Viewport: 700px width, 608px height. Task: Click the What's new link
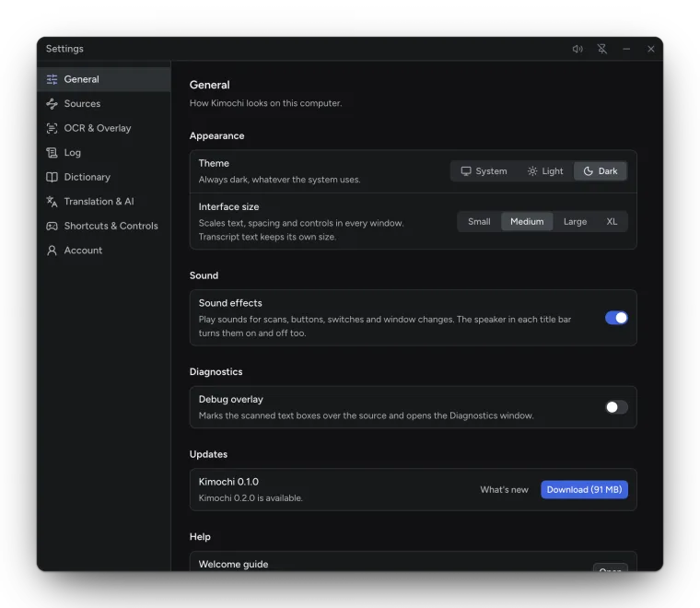pos(504,490)
